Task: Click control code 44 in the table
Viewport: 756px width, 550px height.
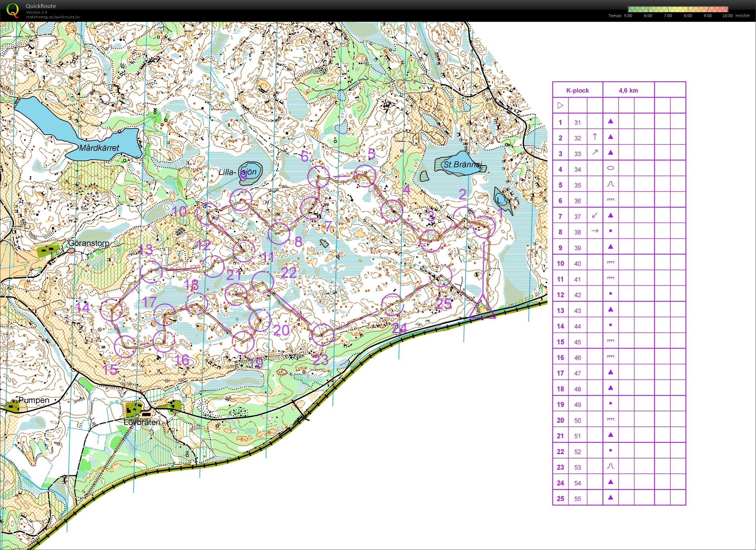Action: point(578,326)
